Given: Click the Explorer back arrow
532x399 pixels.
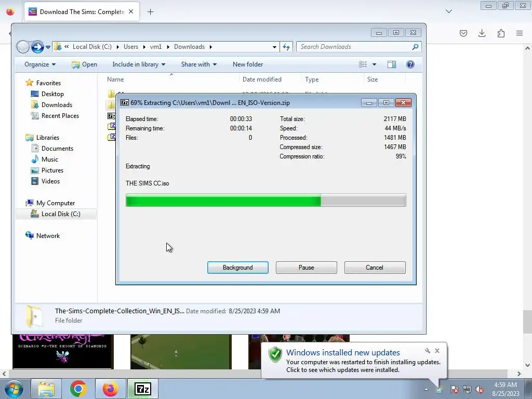Looking at the screenshot, I should [x=23, y=47].
